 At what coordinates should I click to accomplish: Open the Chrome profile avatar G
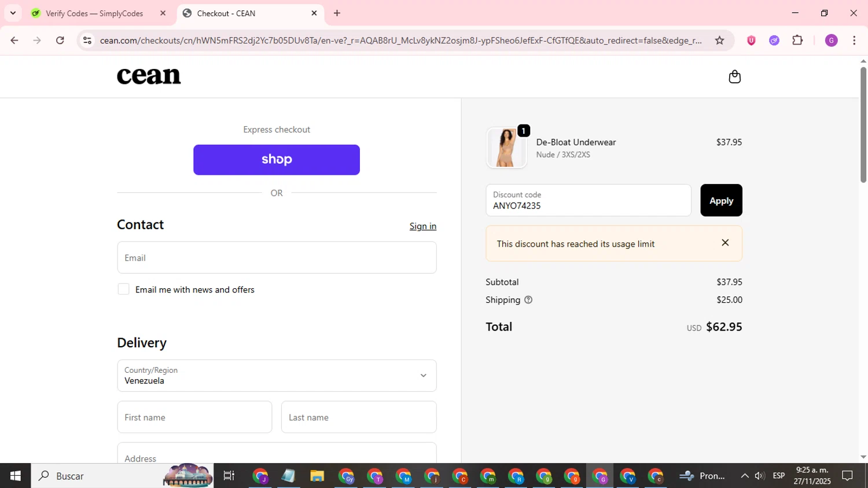pyautogui.click(x=831, y=41)
